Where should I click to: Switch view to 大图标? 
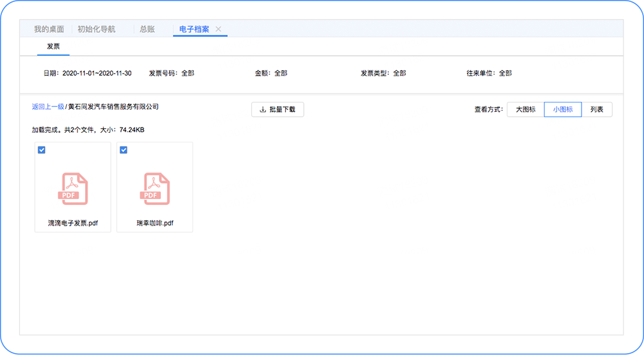(526, 110)
